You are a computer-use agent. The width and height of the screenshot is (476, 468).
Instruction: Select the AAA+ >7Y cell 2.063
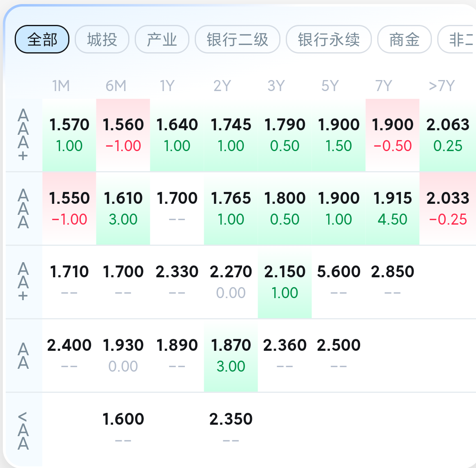(448, 135)
